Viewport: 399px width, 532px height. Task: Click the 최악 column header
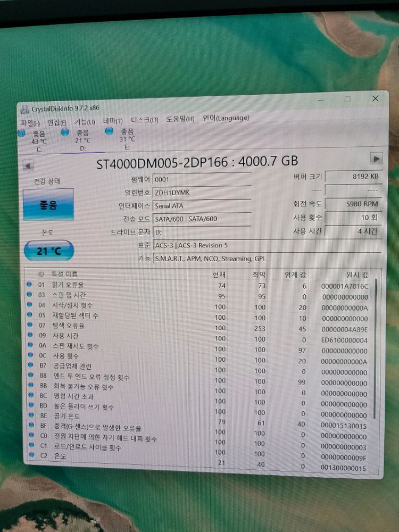tap(259, 275)
